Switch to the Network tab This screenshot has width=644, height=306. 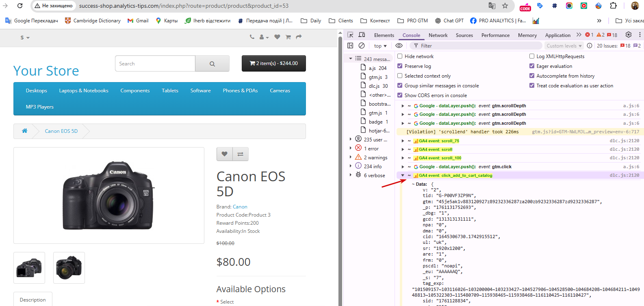438,35
